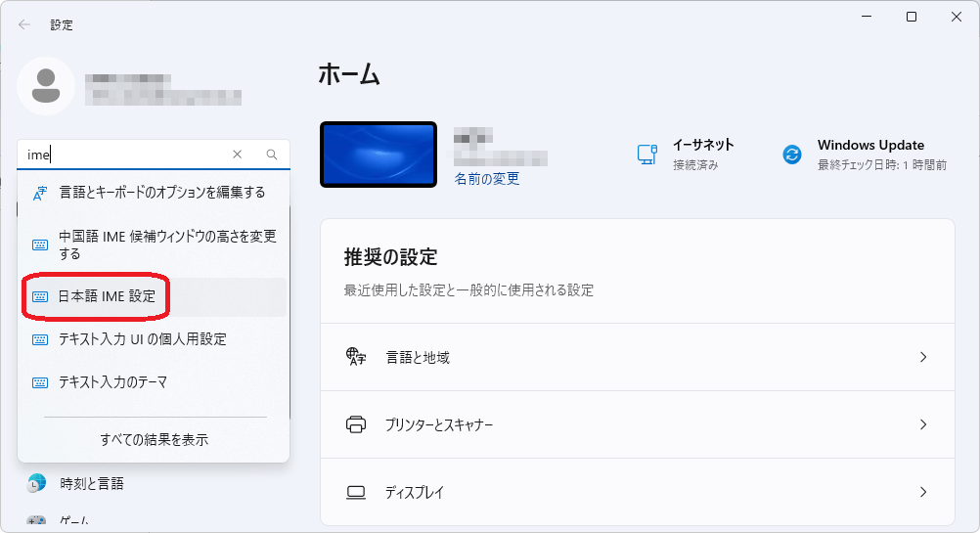This screenshot has width=980, height=533.
Task: Click the Ethernet network icon
Action: (x=646, y=155)
